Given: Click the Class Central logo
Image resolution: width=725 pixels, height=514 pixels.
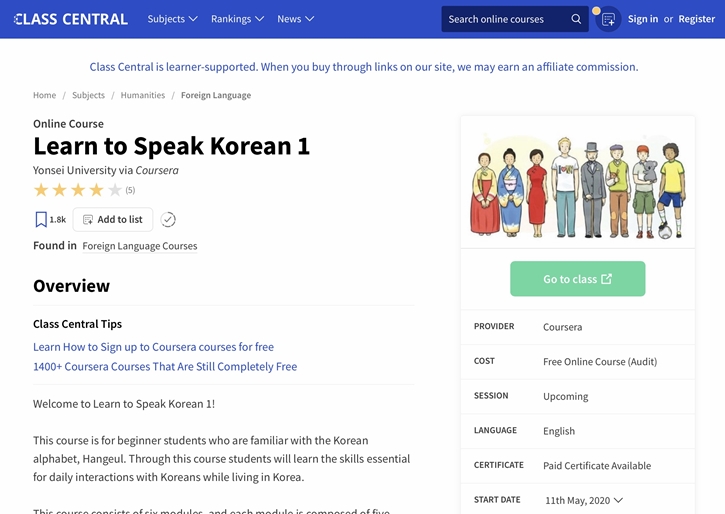Looking at the screenshot, I should point(71,19).
